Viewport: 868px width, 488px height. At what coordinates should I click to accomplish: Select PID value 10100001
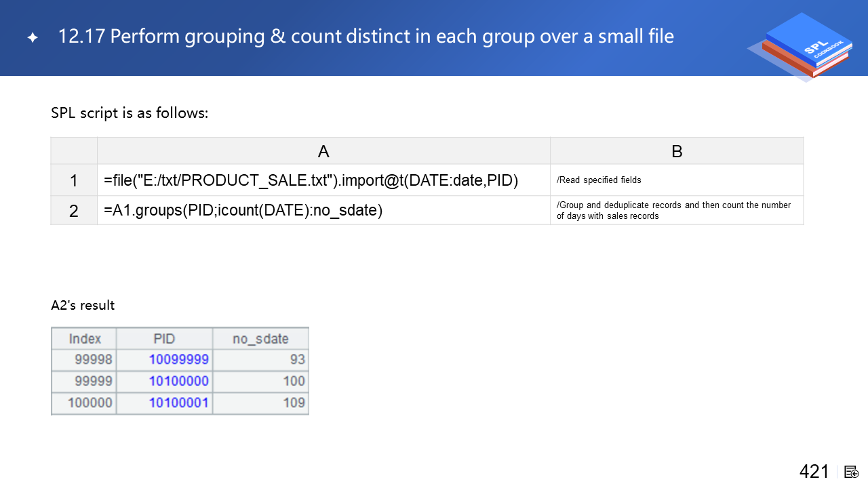click(x=178, y=403)
